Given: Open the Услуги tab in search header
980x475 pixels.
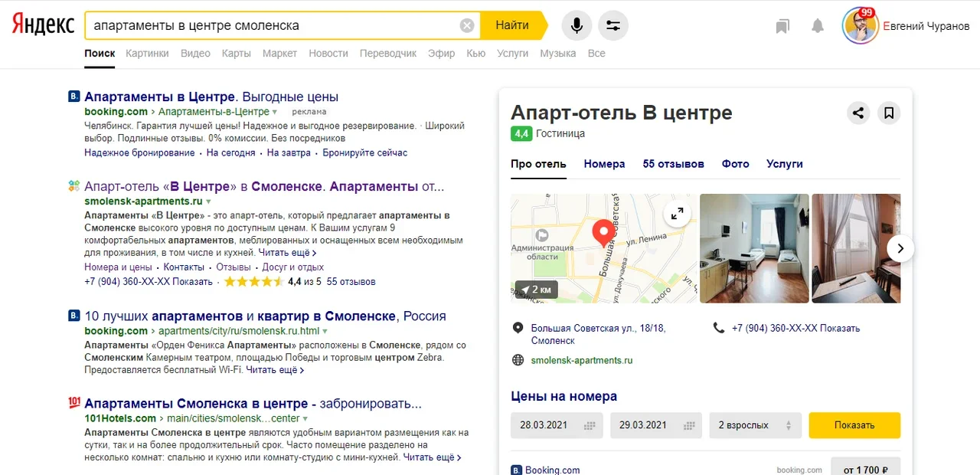Looking at the screenshot, I should (x=513, y=54).
